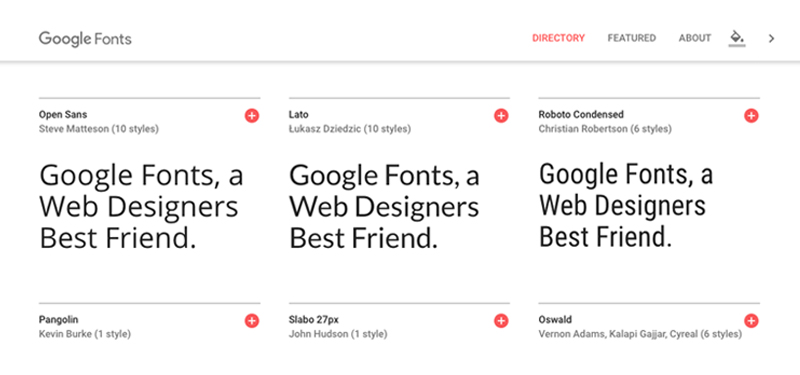Add Pangolin font with plus icon
The height and width of the screenshot is (375, 800).
[252, 321]
